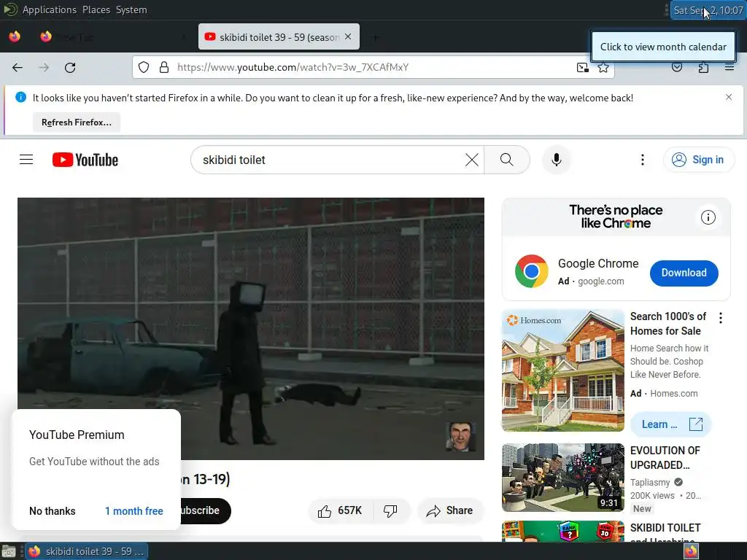This screenshot has width=747, height=560.
Task: Submit search with the magnifier button
Action: (x=507, y=160)
